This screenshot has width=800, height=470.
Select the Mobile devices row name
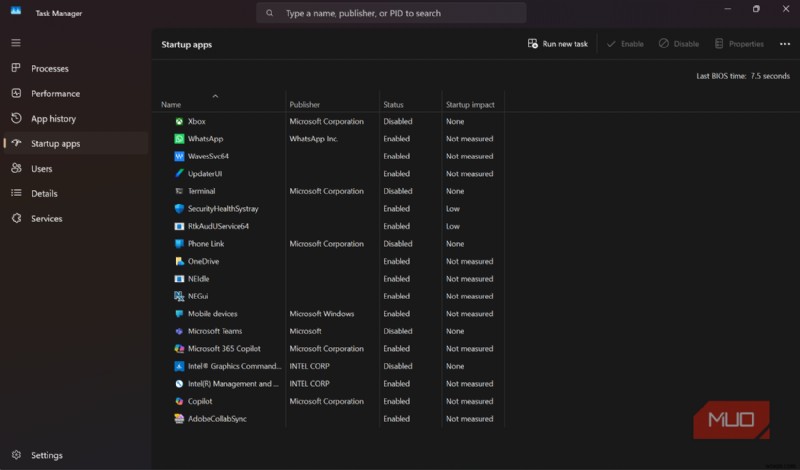tap(212, 313)
